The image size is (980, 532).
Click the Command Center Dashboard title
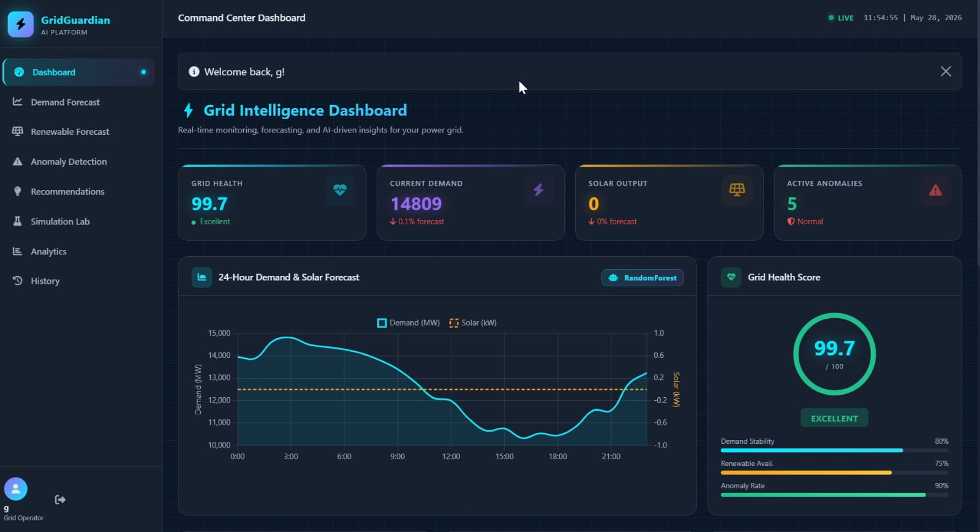coord(241,18)
